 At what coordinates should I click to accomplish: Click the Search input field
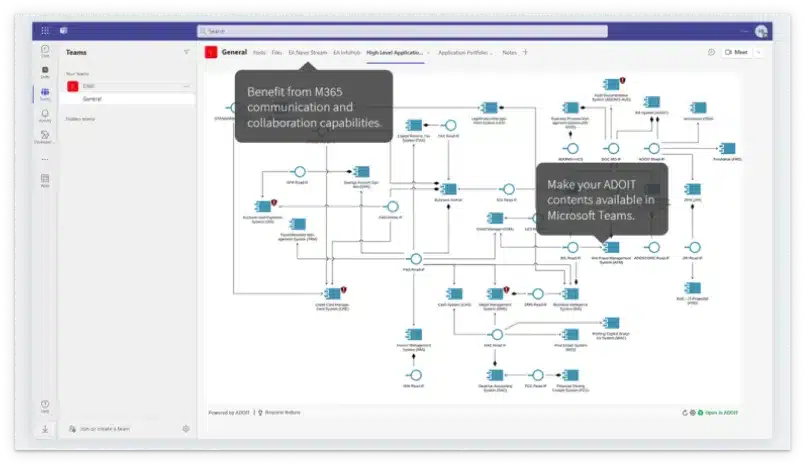pos(402,31)
